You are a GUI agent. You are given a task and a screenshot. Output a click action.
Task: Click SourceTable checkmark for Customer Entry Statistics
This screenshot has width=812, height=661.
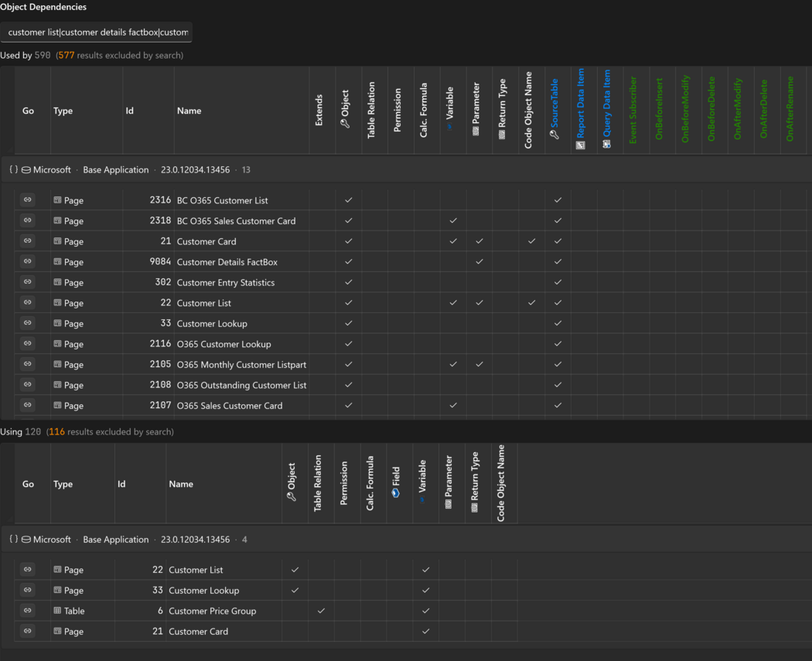(558, 282)
